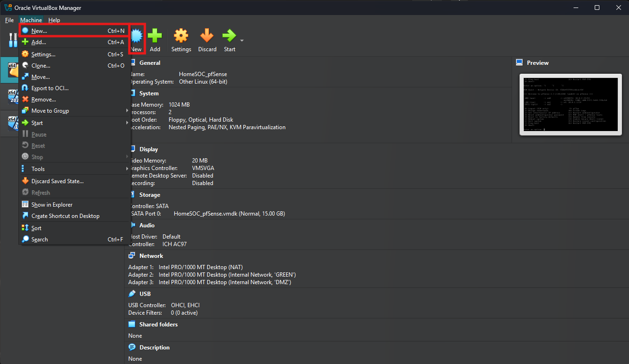Image resolution: width=629 pixels, height=364 pixels.
Task: Open the Start button dropdown arrow
Action: [x=242, y=41]
